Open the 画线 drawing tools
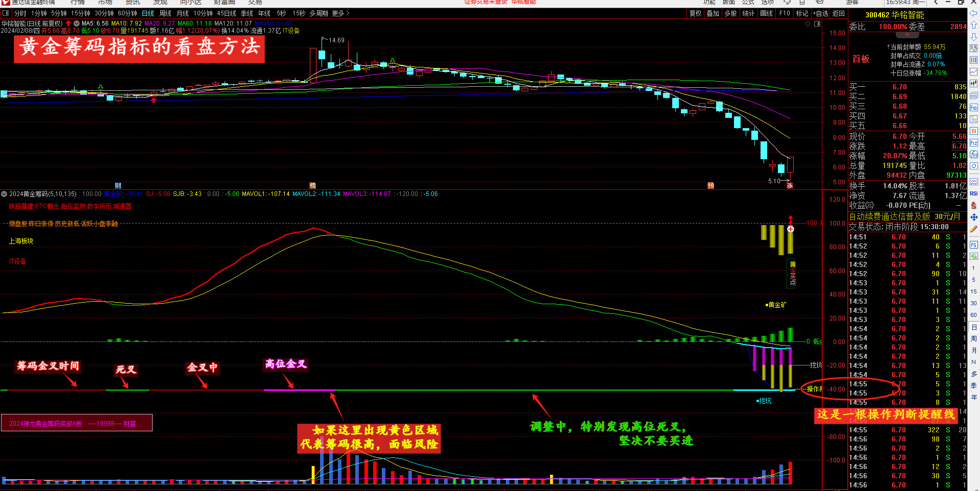Viewport: 980px width, 491px height. coord(766,13)
